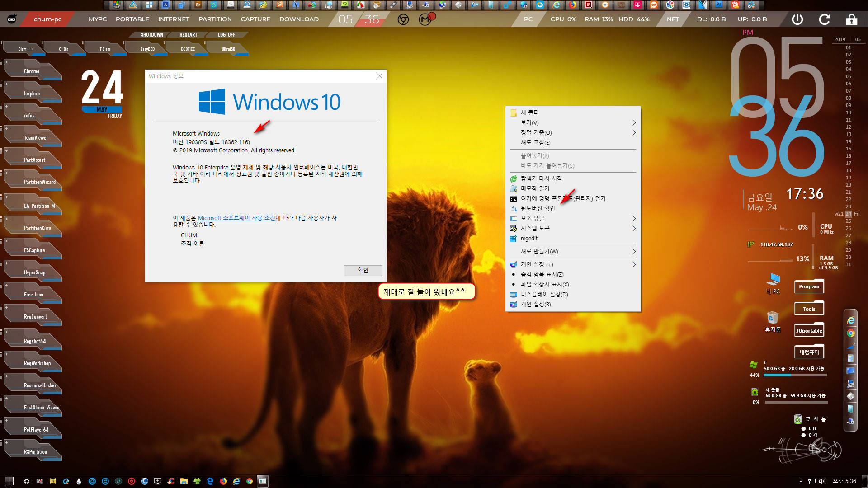This screenshot has height=488, width=868.
Task: Open regedit from context menu
Action: coord(573,239)
